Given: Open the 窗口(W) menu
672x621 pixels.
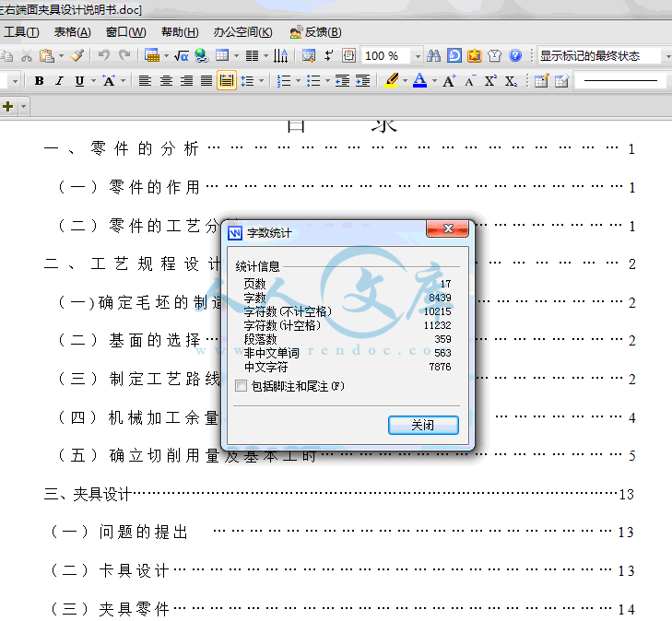Looking at the screenshot, I should click(125, 32).
